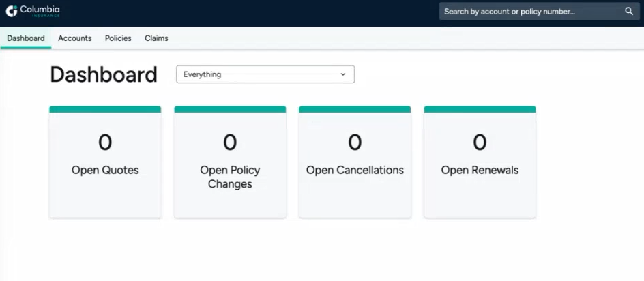The height and width of the screenshot is (281, 644).
Task: Click the zero count above Open Quotes
Action: pos(105,143)
